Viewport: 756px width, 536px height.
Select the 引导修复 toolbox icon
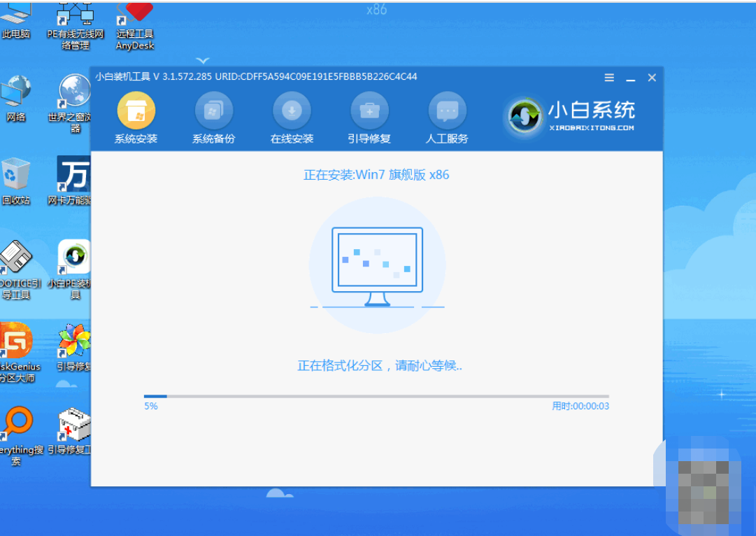[x=369, y=111]
